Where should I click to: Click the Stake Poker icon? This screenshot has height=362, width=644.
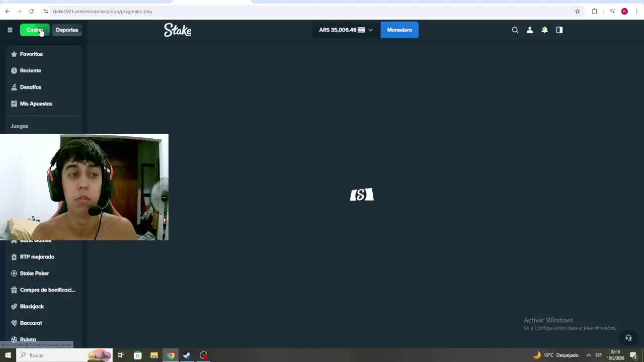coord(14,274)
